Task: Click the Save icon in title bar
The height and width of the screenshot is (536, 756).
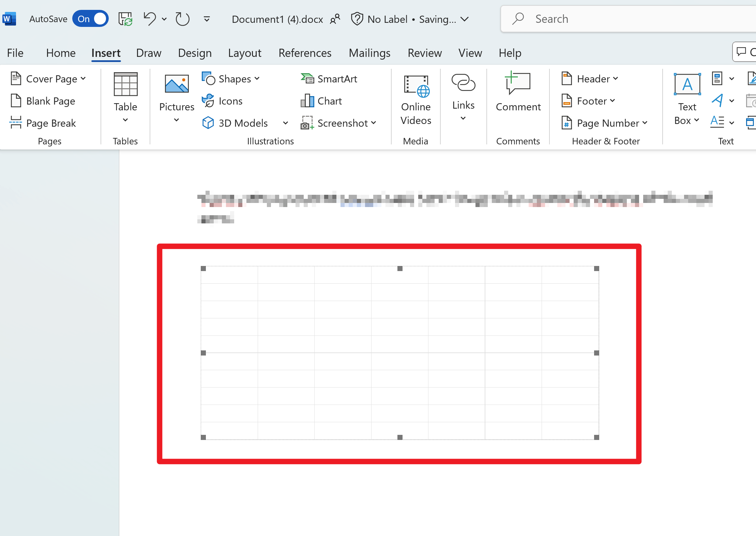Action: point(125,19)
